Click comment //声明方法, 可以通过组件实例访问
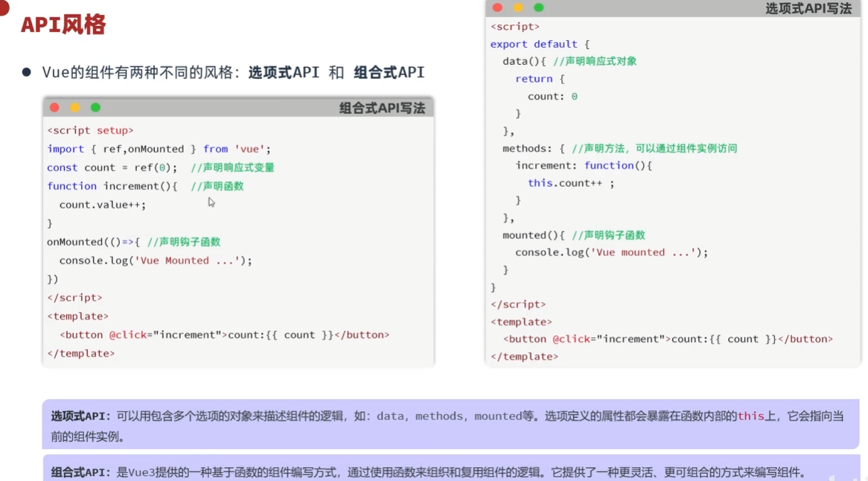The image size is (868, 481). [x=654, y=148]
